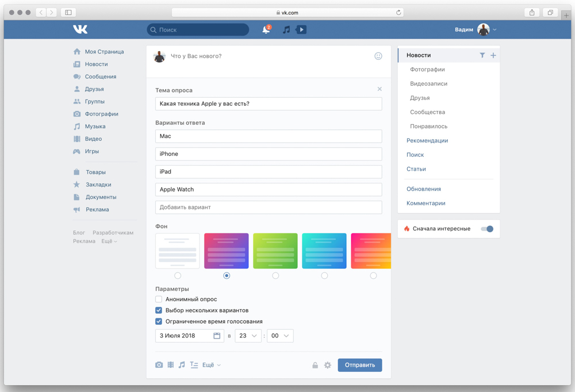Open the Блог footer link

79,232
